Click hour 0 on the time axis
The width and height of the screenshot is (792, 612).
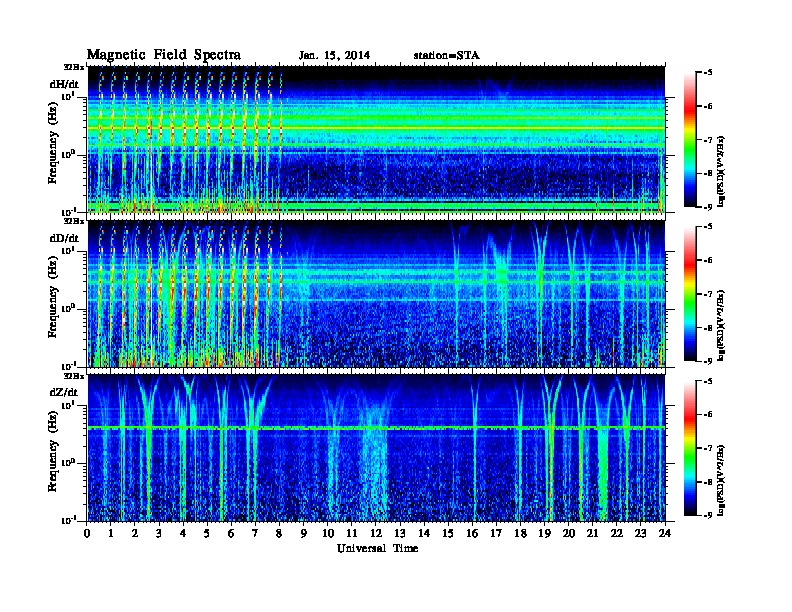[87, 534]
